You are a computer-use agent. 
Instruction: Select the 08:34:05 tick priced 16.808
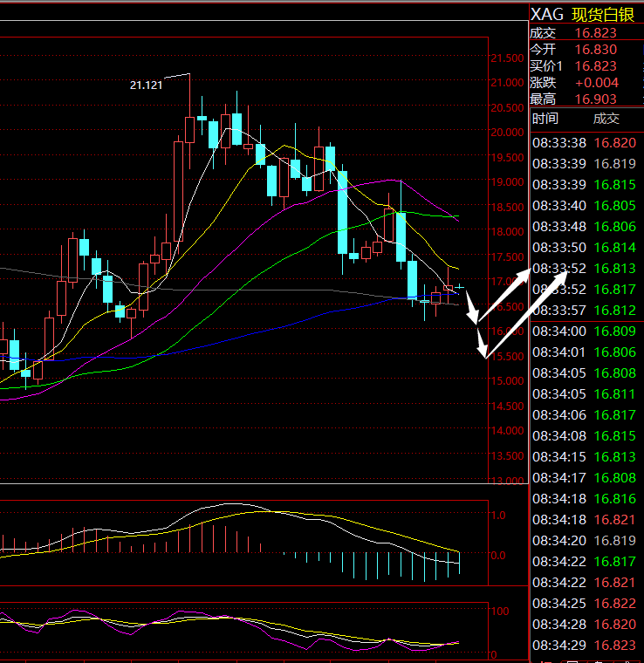point(584,373)
